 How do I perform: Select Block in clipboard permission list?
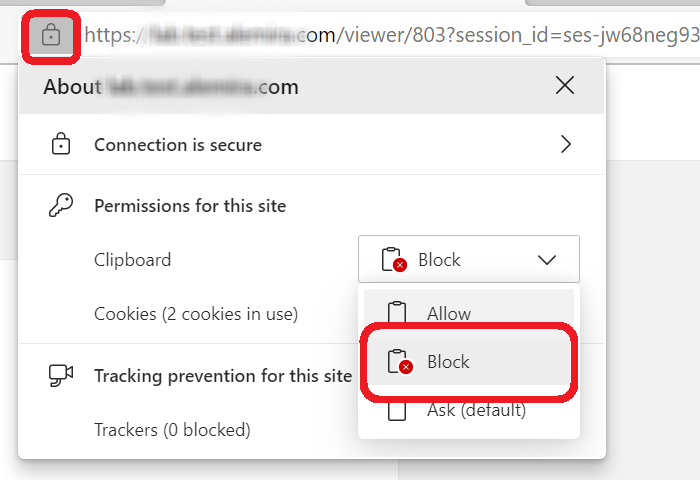pyautogui.click(x=448, y=362)
